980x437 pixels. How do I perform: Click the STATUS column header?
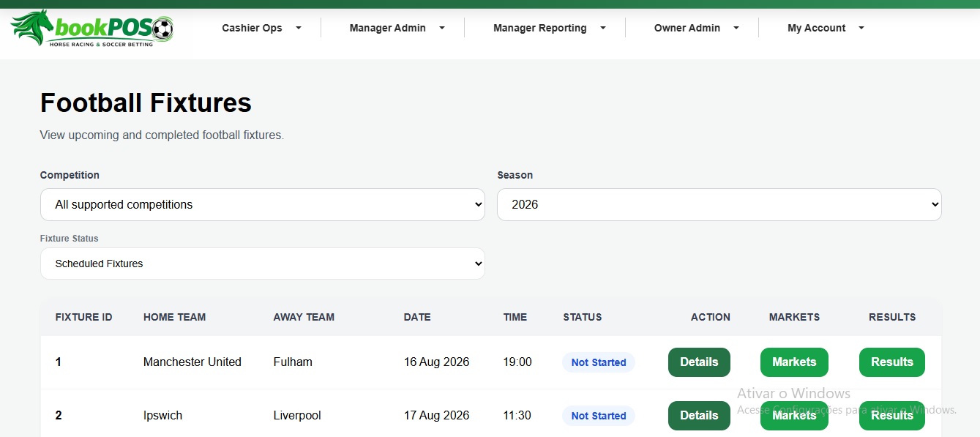click(583, 317)
